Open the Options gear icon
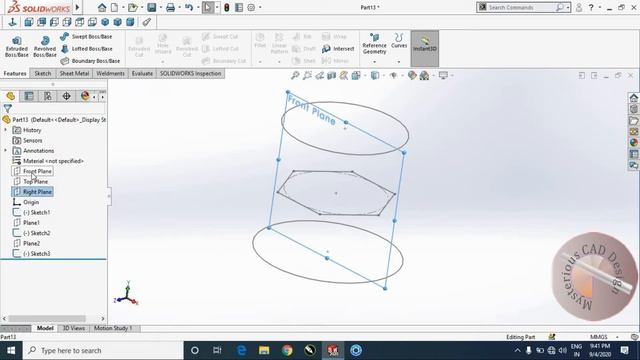This screenshot has height=360, width=640. click(251, 7)
